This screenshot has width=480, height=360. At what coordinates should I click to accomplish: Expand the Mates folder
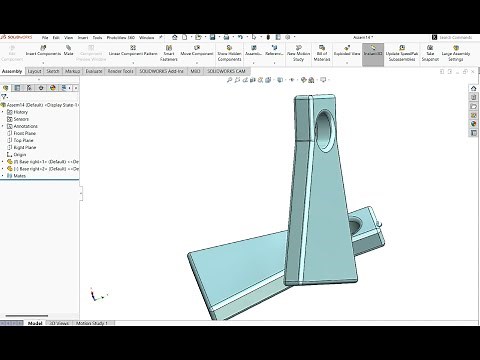pos(3,176)
